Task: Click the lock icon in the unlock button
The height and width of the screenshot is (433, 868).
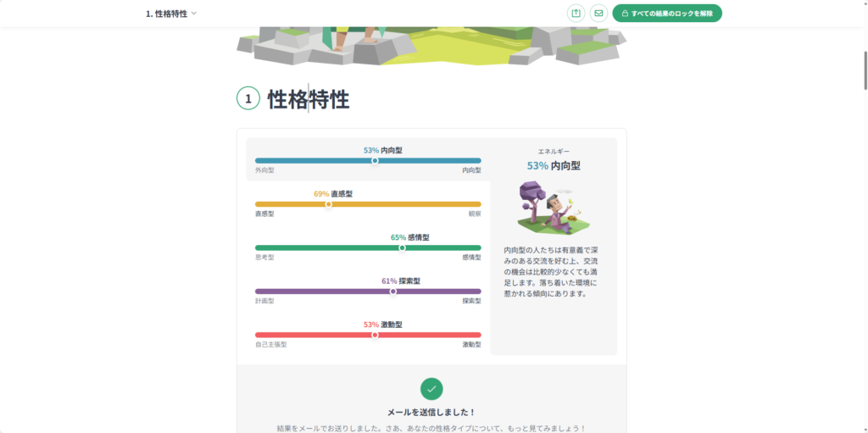Action: coord(625,14)
